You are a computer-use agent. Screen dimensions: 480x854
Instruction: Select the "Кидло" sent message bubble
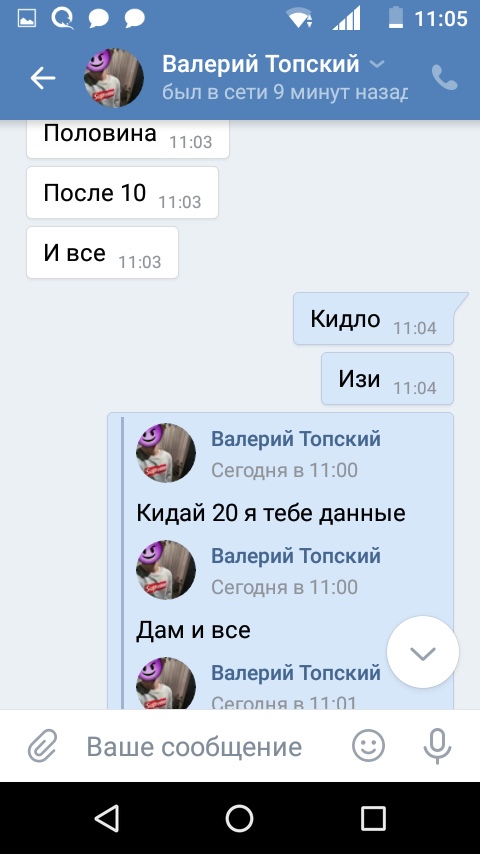point(374,319)
